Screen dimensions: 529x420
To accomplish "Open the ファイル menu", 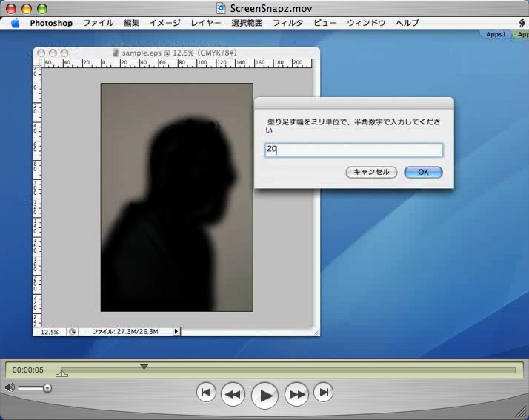I will coord(99,23).
